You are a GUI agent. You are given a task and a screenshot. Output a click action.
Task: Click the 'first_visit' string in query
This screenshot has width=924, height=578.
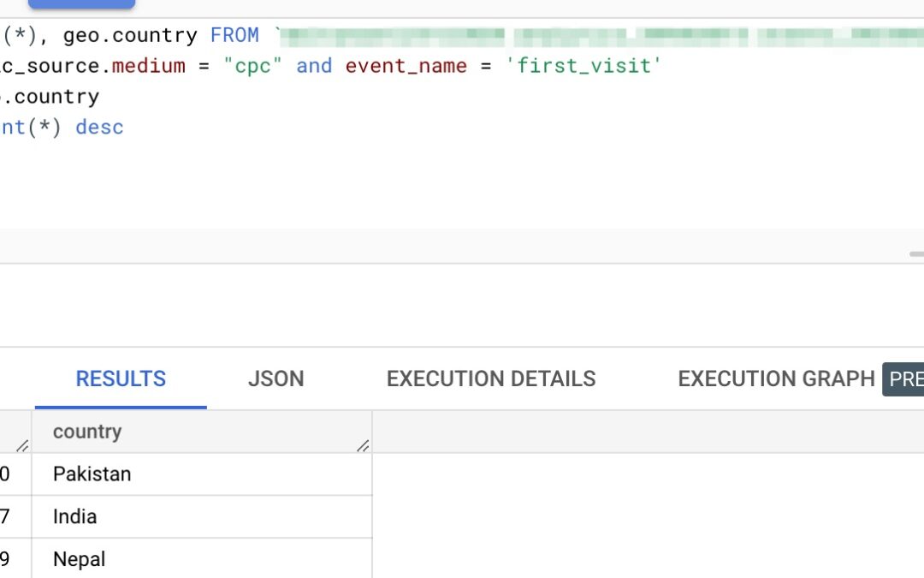583,65
